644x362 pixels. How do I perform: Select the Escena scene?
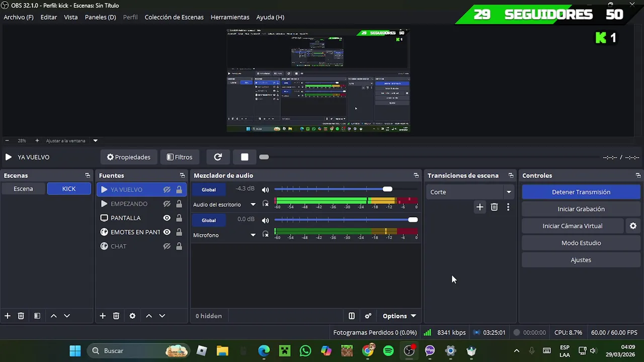[23, 189]
